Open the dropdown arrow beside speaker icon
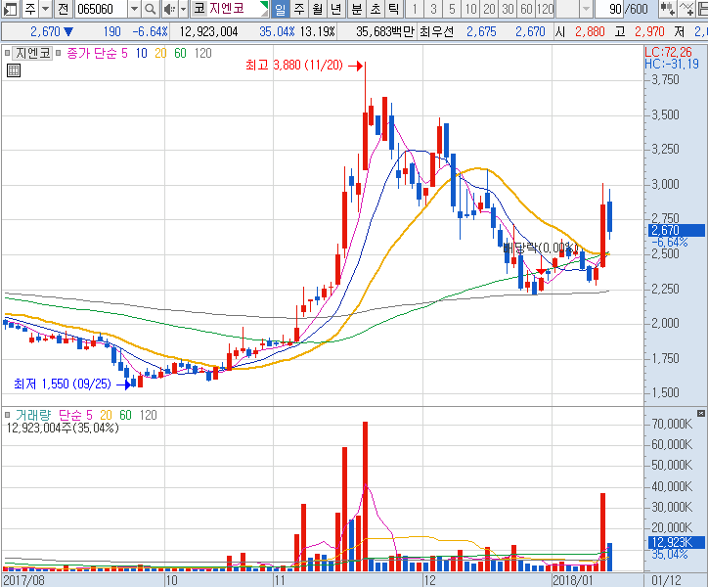Screen dimensions: 708x588 coord(183,9)
